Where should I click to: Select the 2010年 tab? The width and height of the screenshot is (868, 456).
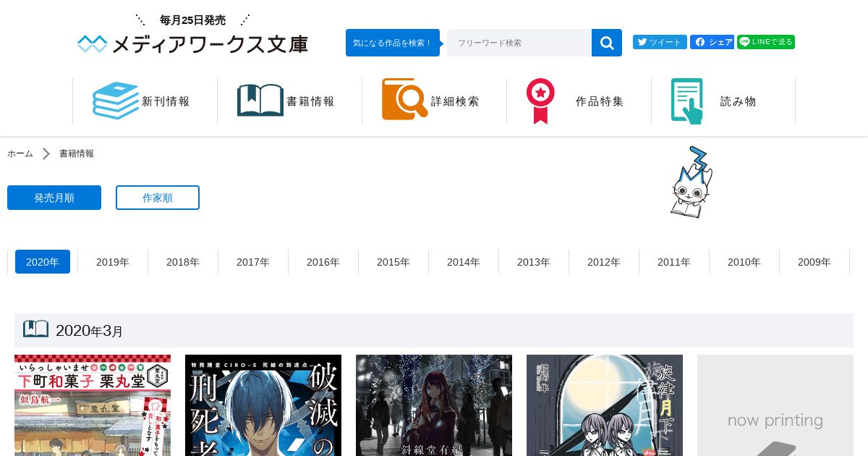click(744, 262)
